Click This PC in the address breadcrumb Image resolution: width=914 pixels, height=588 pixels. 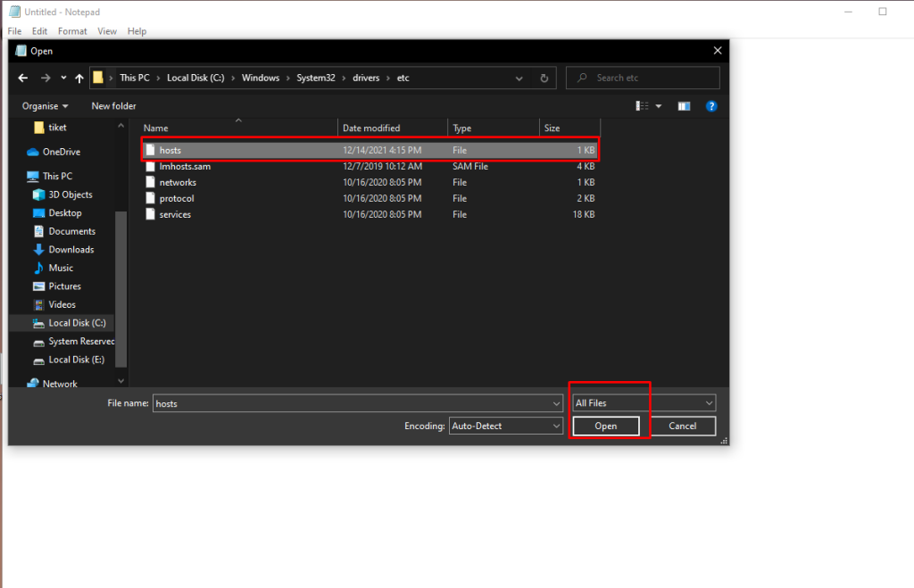tap(135, 78)
